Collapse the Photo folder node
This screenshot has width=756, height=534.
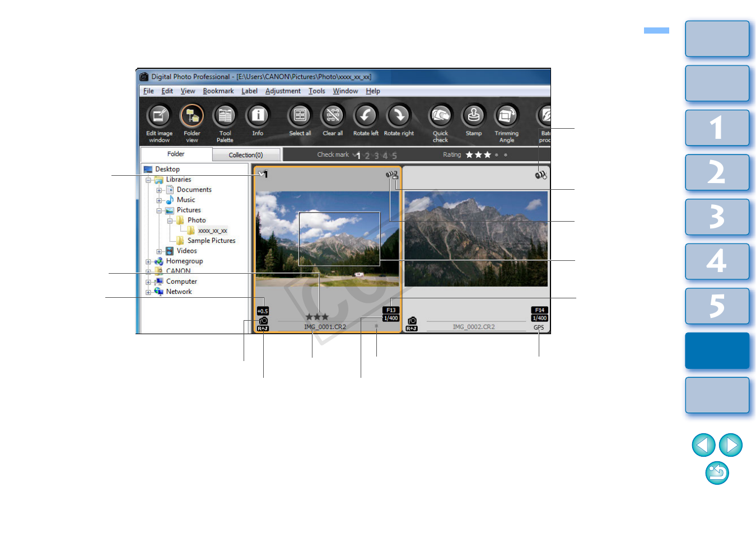(x=170, y=221)
